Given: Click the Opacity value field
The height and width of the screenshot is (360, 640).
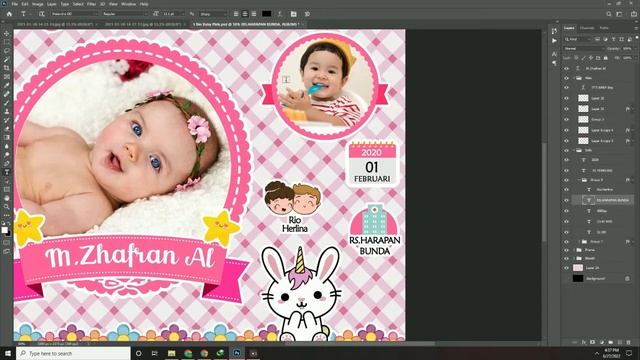Looking at the screenshot, I should click(627, 49).
